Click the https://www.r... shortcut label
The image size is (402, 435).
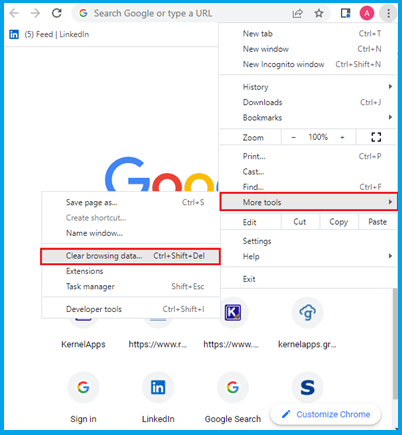coord(158,344)
